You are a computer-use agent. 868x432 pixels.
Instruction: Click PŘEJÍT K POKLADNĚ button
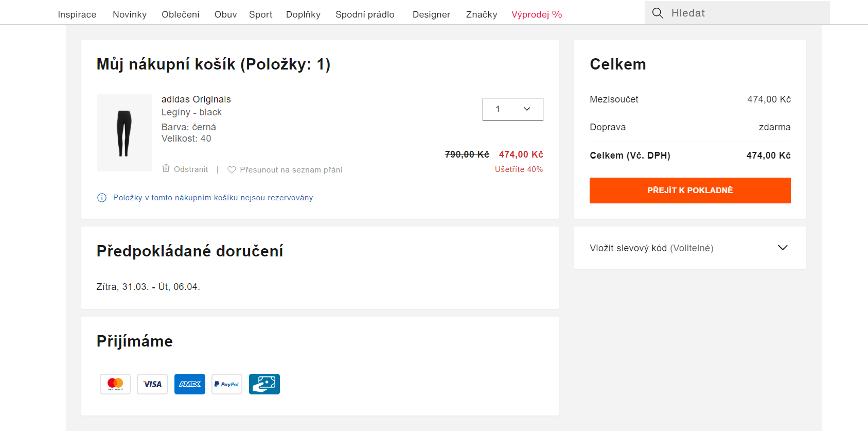[690, 190]
